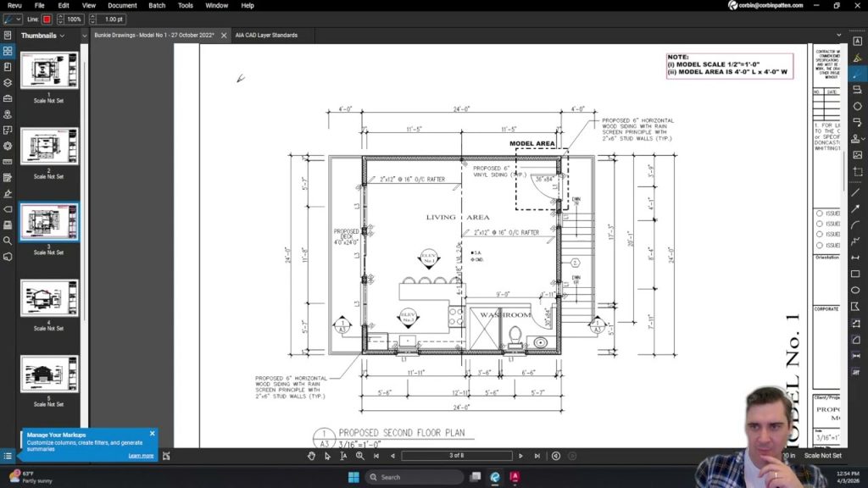This screenshot has height=488, width=868.
Task: Go to the next page arrow
Action: (x=520, y=456)
